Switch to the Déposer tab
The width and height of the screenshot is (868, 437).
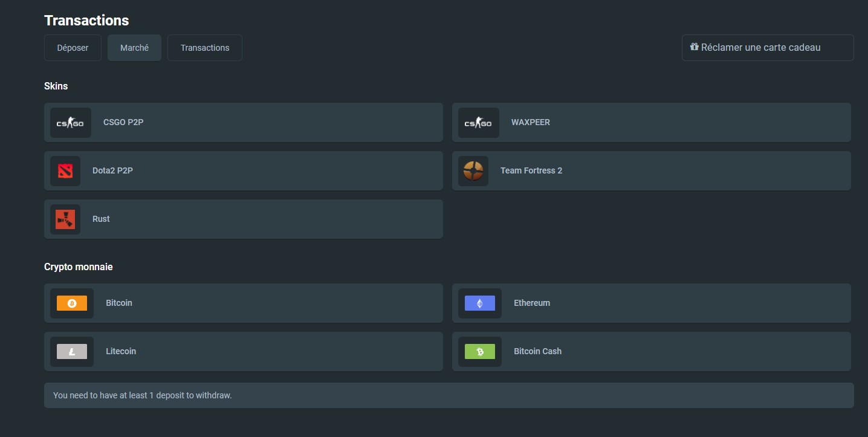[73, 48]
